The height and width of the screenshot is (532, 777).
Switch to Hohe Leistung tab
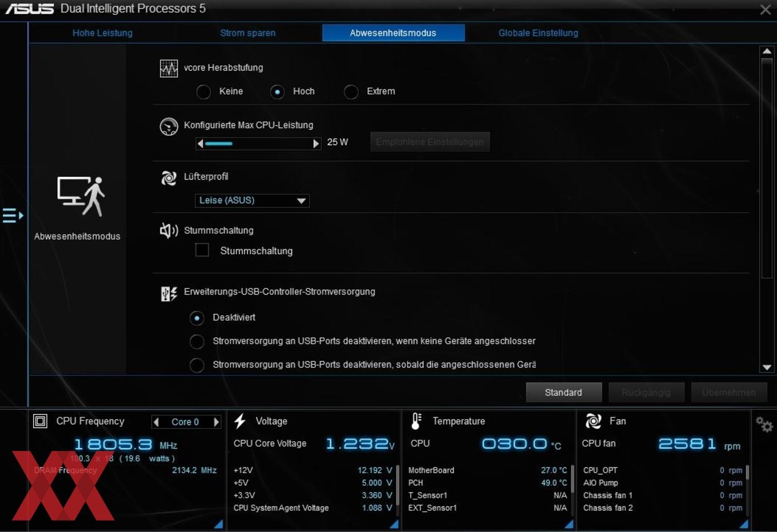[x=102, y=33]
